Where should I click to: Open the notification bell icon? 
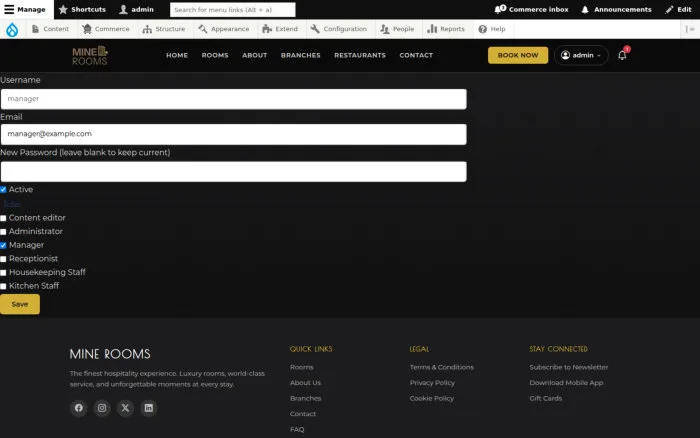coord(622,55)
